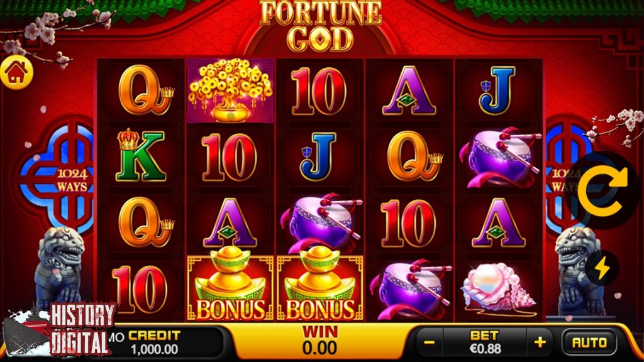Image resolution: width=644 pixels, height=362 pixels.
Task: Start autoplay with the AUTO button
Action: click(x=589, y=343)
